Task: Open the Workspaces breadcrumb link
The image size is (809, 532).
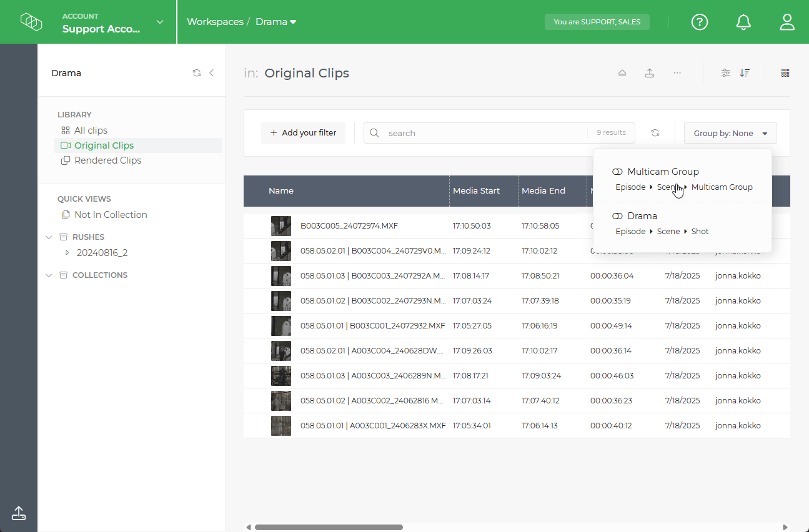Action: tap(215, 21)
